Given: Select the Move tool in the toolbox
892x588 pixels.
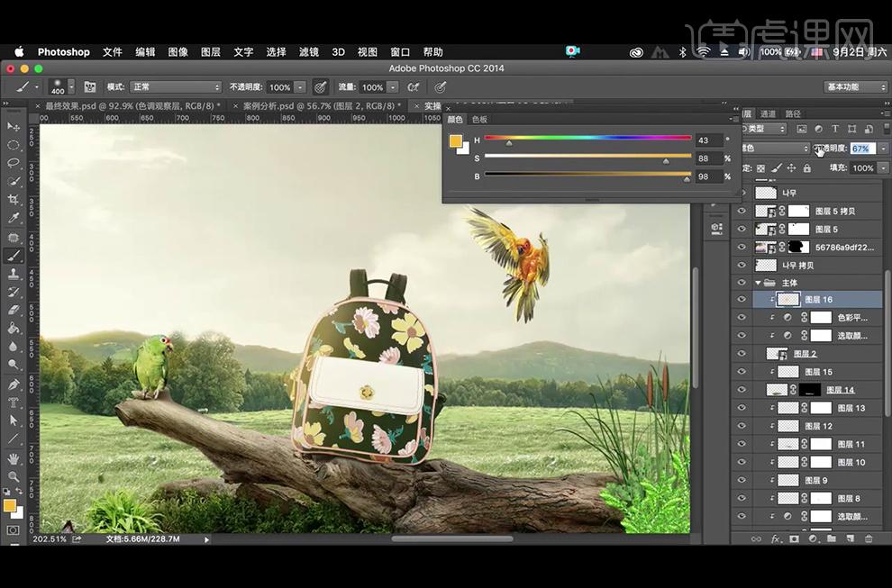Looking at the screenshot, I should pyautogui.click(x=14, y=126).
